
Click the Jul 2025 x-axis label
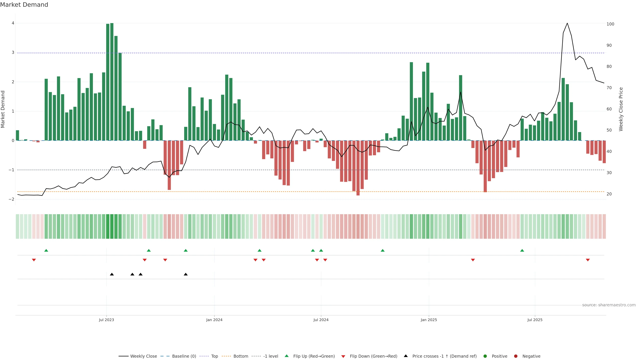535,320
